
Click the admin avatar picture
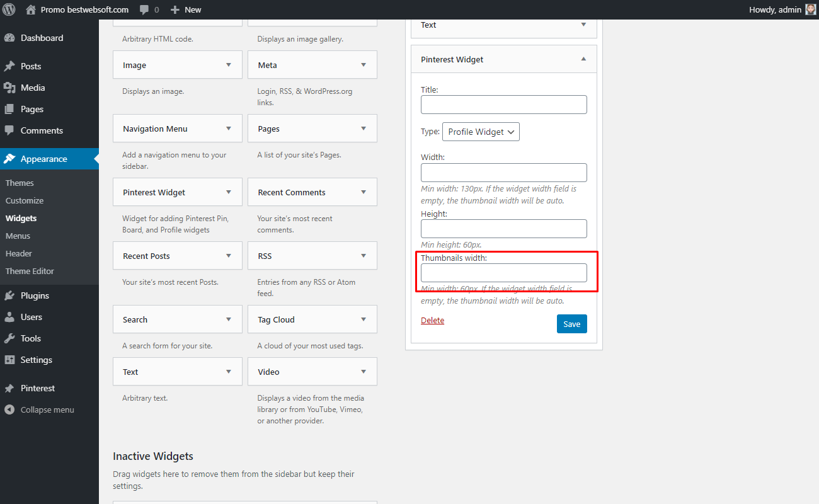point(811,9)
